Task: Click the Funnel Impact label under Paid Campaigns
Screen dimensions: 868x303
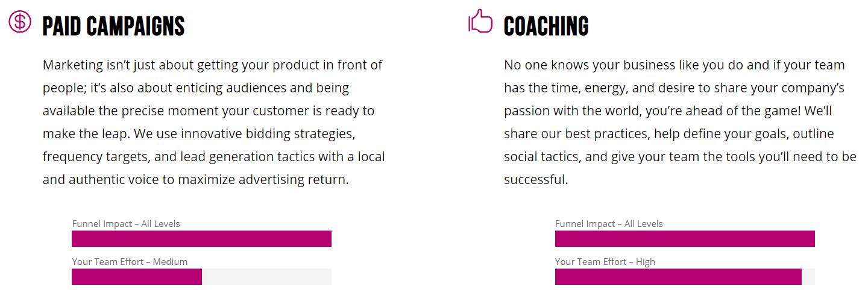Action: (x=126, y=224)
